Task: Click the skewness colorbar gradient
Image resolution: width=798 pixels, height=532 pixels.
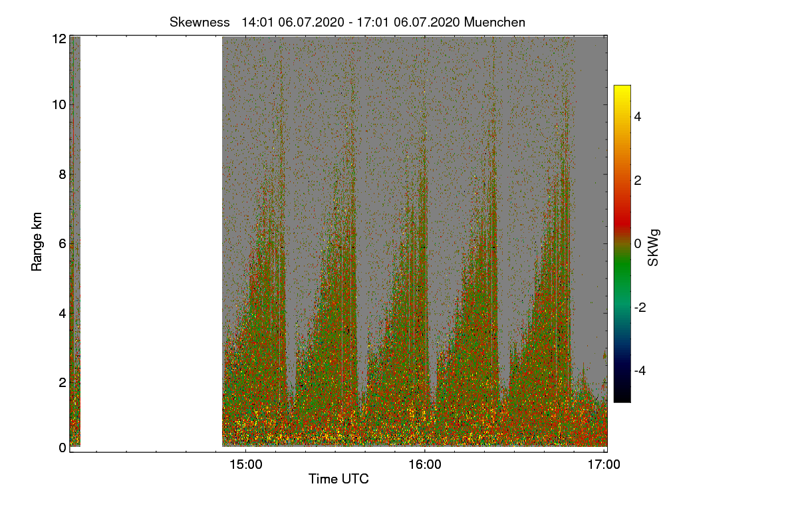Action: pos(622,243)
